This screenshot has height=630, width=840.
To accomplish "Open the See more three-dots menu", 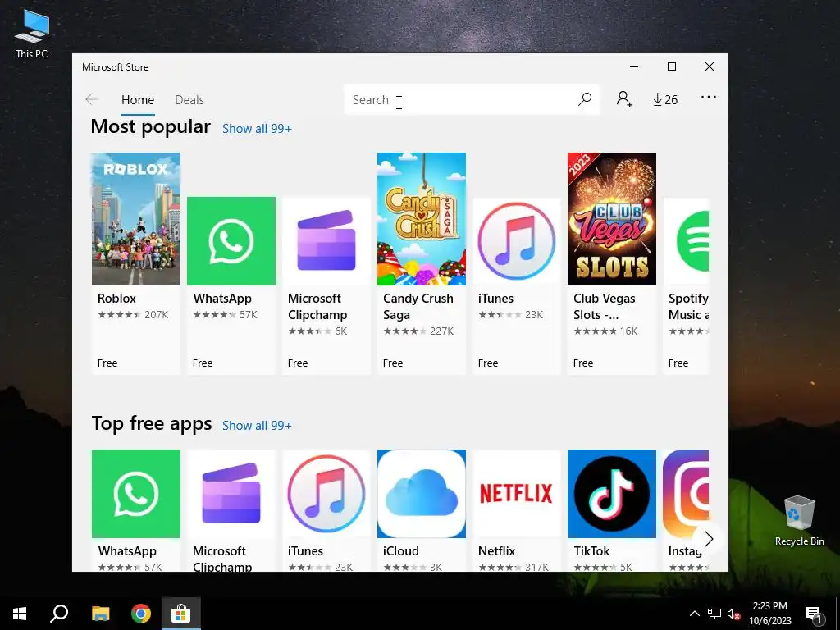I will (708, 97).
